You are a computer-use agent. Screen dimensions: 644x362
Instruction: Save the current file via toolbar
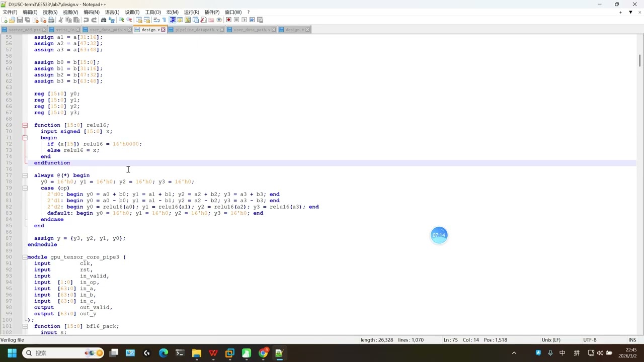pyautogui.click(x=20, y=20)
